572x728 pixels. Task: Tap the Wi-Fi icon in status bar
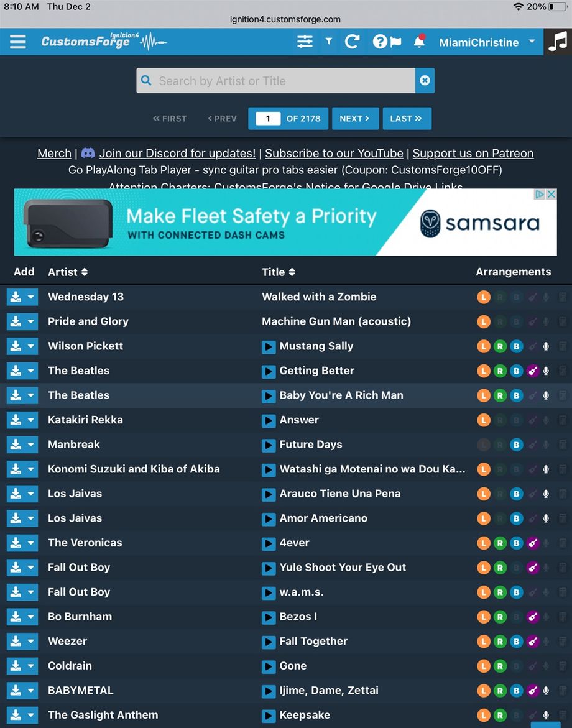click(x=519, y=6)
